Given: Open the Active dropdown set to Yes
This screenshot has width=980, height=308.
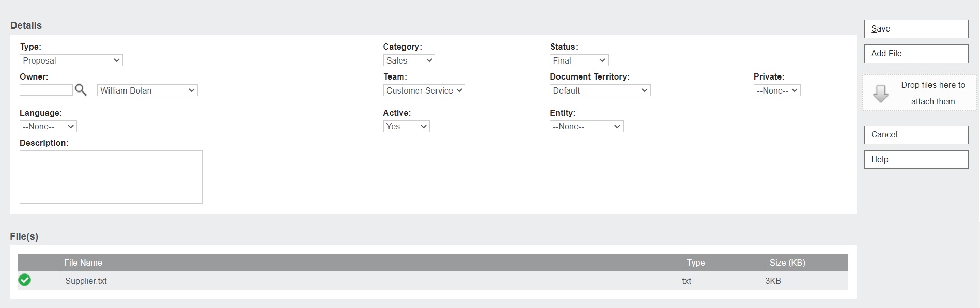Looking at the screenshot, I should pyautogui.click(x=406, y=126).
